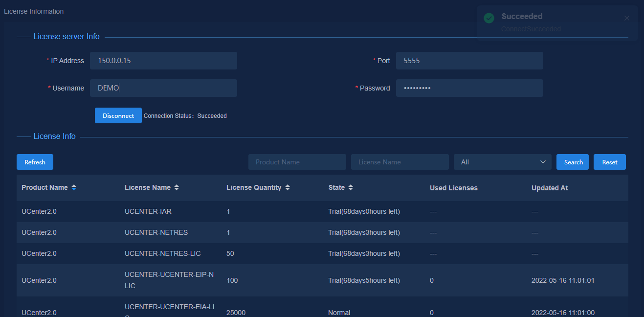Click the Used Licenses column header
The height and width of the screenshot is (317, 644).
(454, 188)
